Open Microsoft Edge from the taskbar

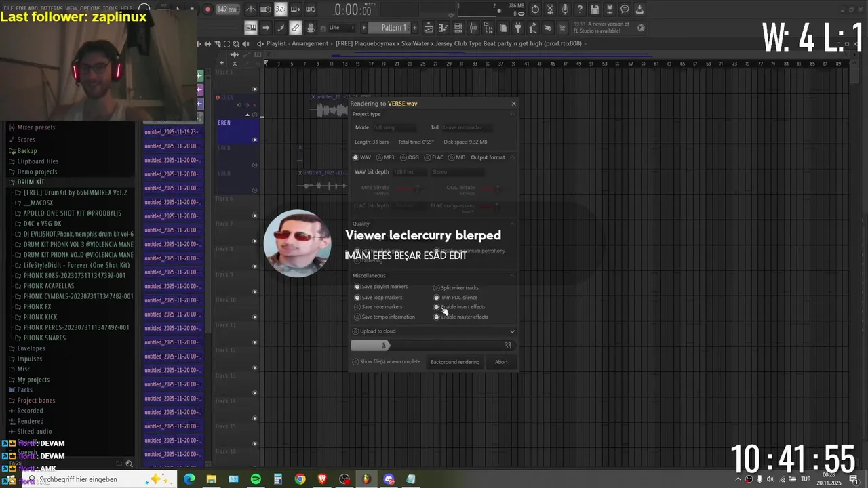click(189, 479)
